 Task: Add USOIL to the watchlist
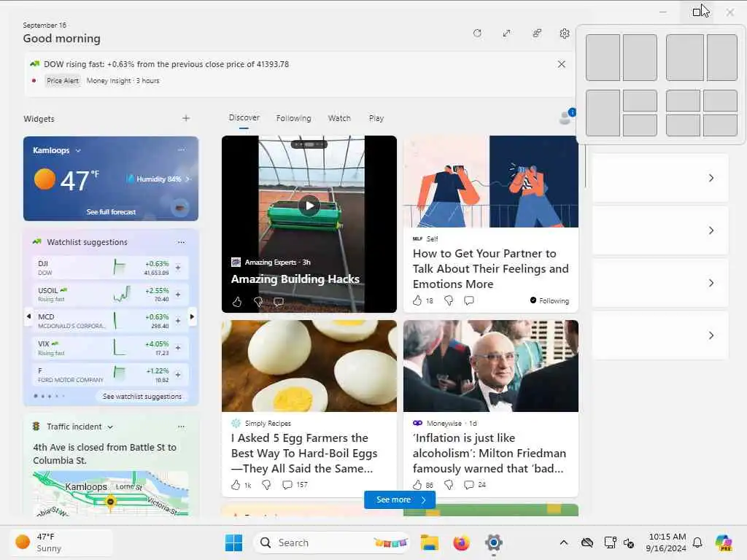[178, 295]
